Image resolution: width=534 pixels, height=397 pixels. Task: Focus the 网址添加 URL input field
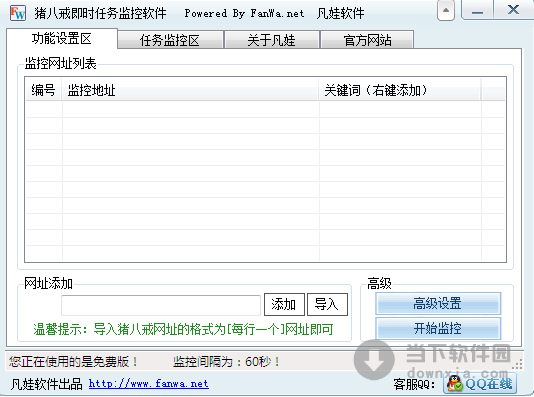pos(161,305)
